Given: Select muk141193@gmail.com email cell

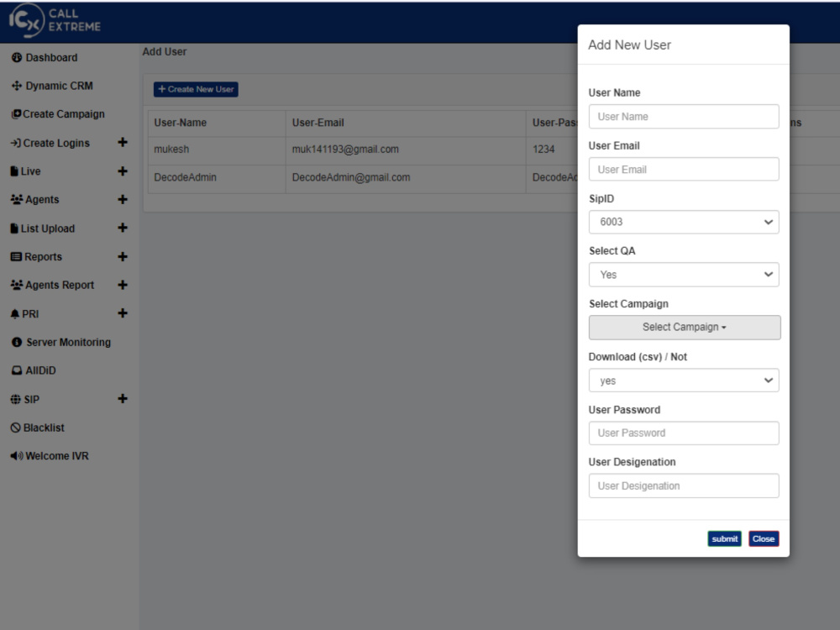Looking at the screenshot, I should (406, 150).
